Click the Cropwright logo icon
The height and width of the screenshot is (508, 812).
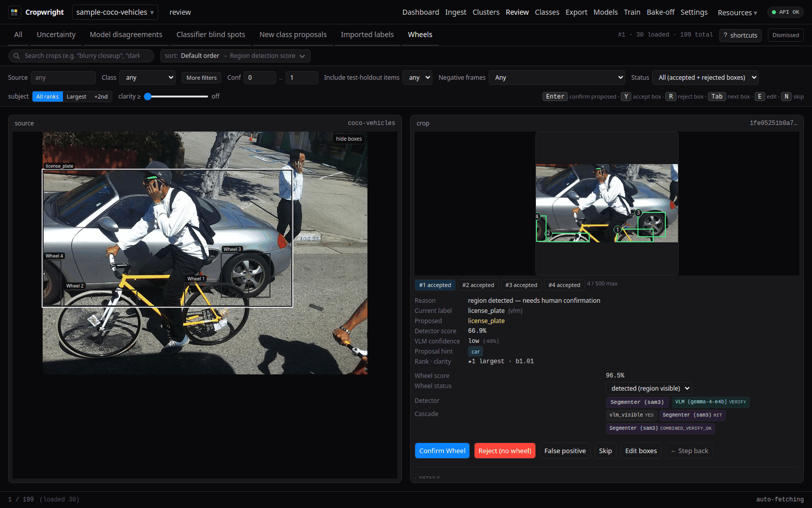point(14,12)
